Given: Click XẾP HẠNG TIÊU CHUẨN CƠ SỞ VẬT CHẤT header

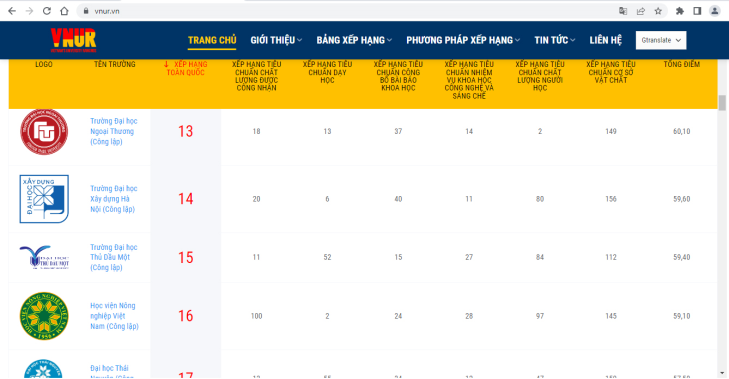Looking at the screenshot, I should tap(610, 72).
